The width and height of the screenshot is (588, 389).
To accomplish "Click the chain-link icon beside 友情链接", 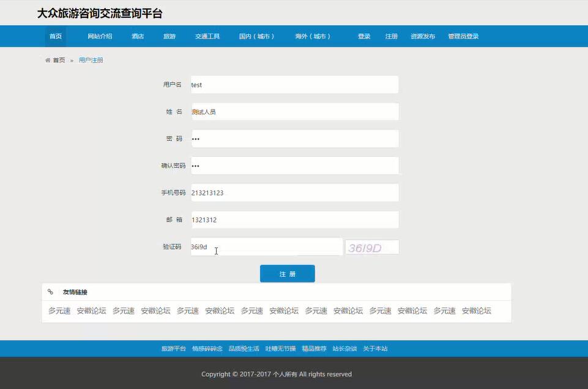I will [51, 292].
